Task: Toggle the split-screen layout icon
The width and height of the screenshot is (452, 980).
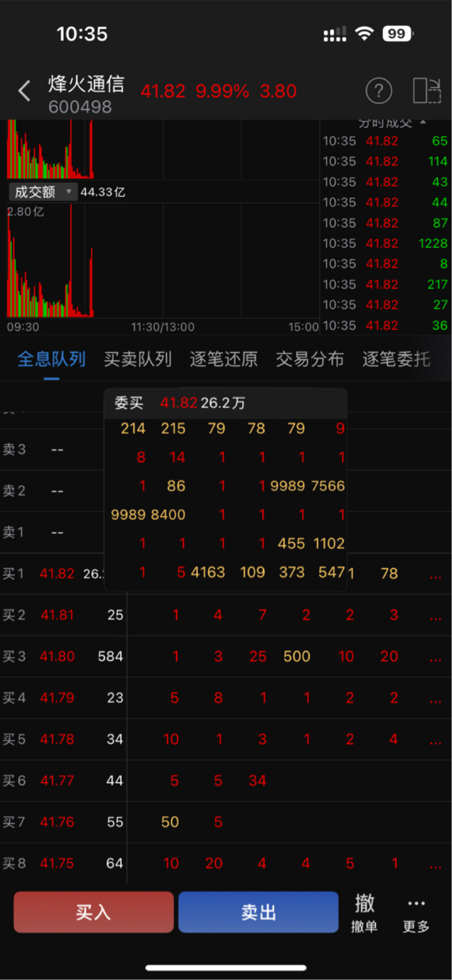Action: click(427, 91)
